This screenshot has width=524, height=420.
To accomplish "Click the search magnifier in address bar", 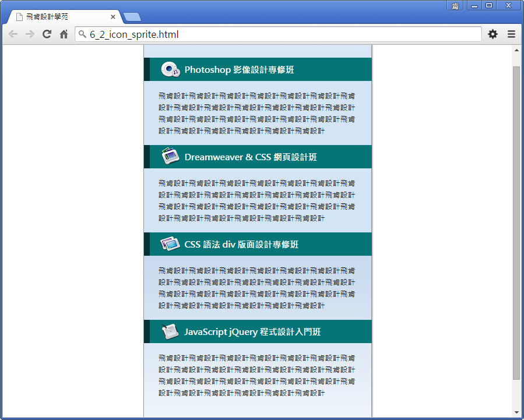I will click(82, 34).
